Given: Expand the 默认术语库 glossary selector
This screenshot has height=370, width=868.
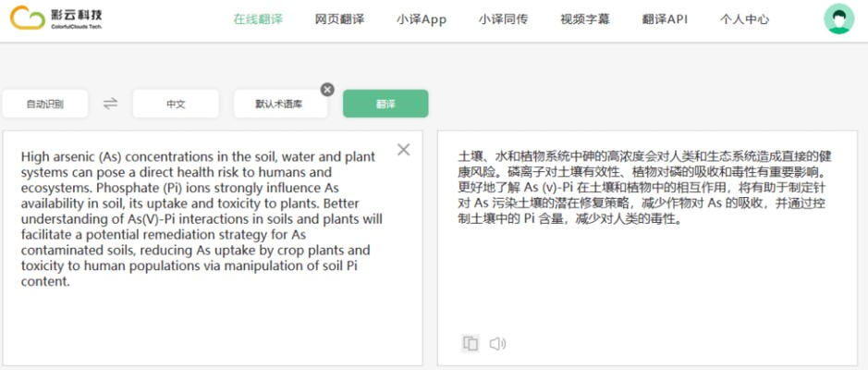Looking at the screenshot, I should pos(278,105).
